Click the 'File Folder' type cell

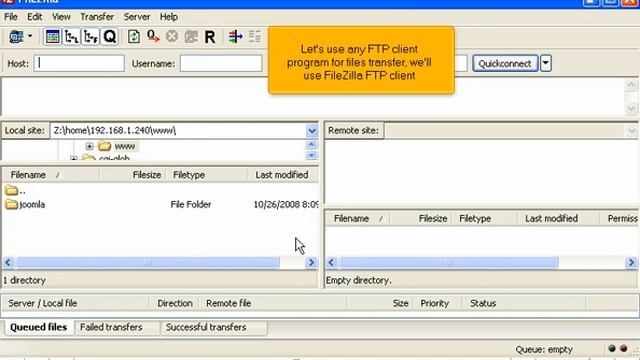pyautogui.click(x=191, y=204)
